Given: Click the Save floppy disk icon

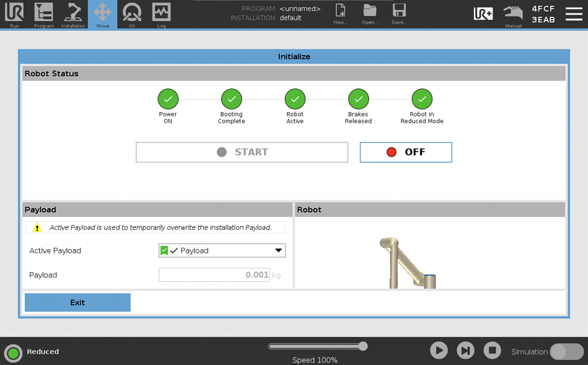Looking at the screenshot, I should 399,13.
